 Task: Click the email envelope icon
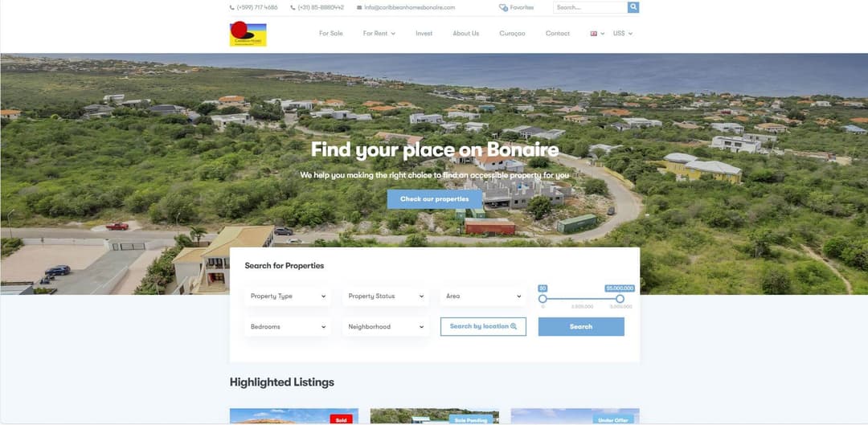pyautogui.click(x=359, y=8)
